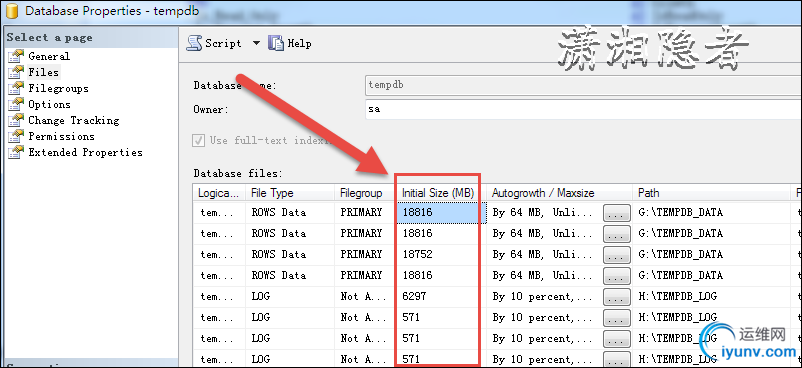Screen dimensions: 802x368
Task: Open autogrowth button for the 6297 LOG row
Action: (617, 297)
